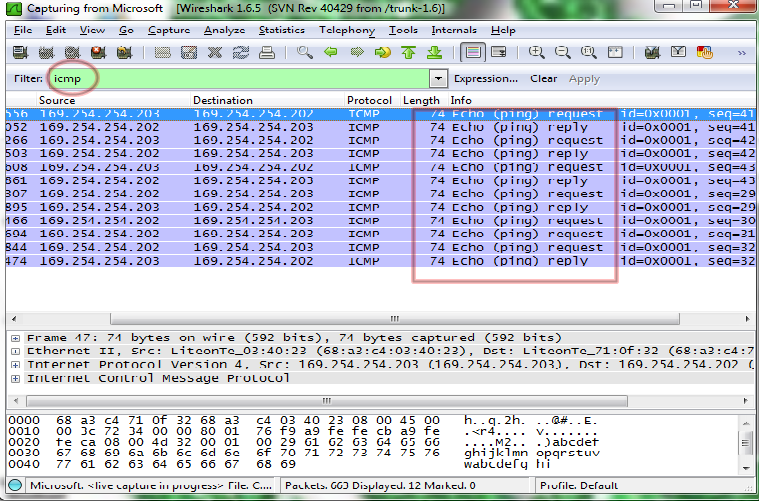The height and width of the screenshot is (501, 759).
Task: Reload the capture file
Action: [241, 52]
